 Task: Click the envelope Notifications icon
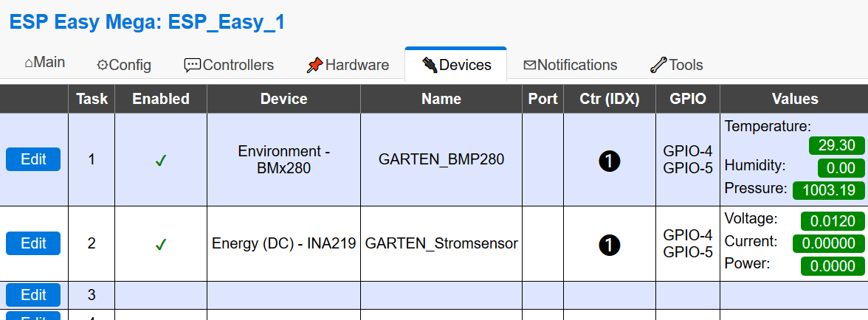coord(530,65)
